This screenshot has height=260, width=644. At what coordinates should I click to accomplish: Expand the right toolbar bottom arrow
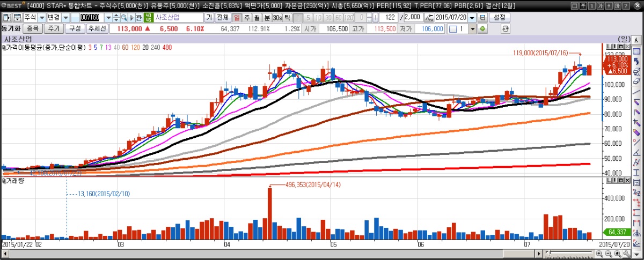point(636,254)
